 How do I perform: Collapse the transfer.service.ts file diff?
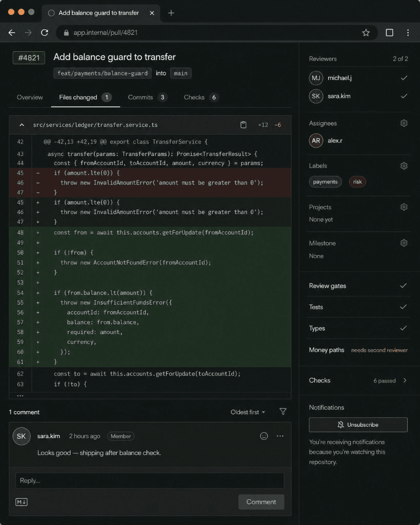pyautogui.click(x=22, y=125)
